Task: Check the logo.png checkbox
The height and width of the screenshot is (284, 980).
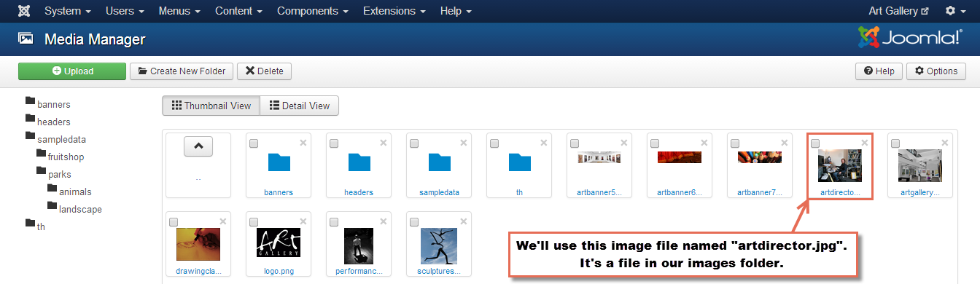Action: [254, 222]
